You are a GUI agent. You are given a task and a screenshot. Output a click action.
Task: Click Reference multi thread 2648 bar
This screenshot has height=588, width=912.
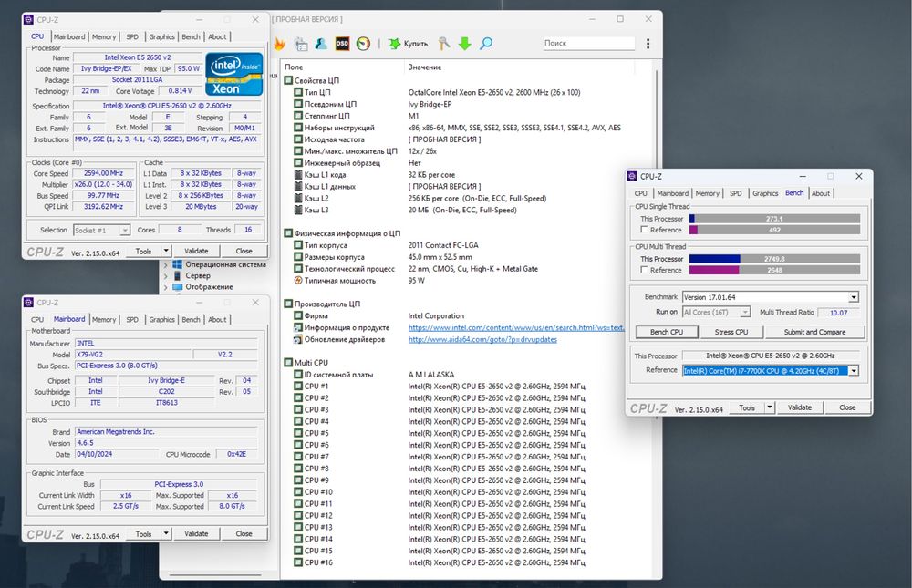pyautogui.click(x=774, y=270)
